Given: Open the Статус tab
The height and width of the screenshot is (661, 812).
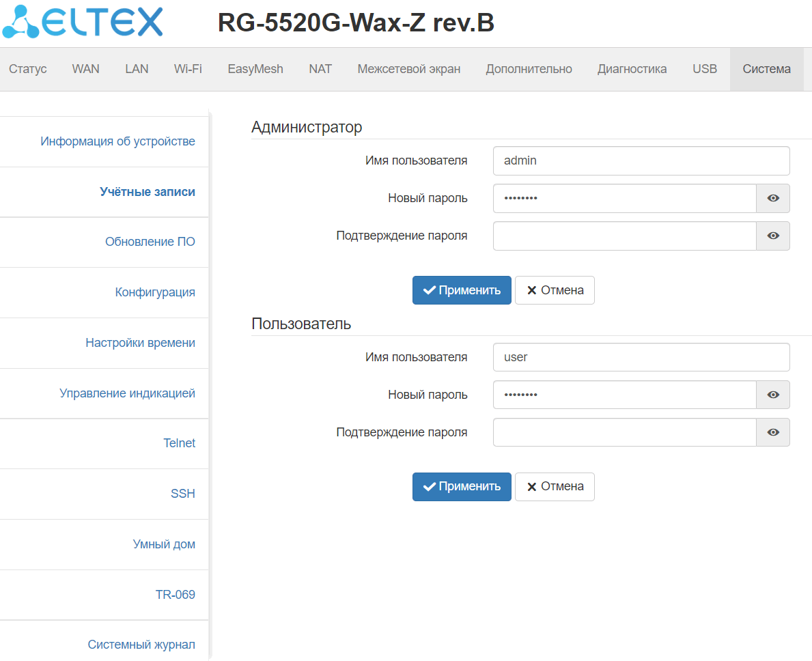Looking at the screenshot, I should (x=28, y=70).
